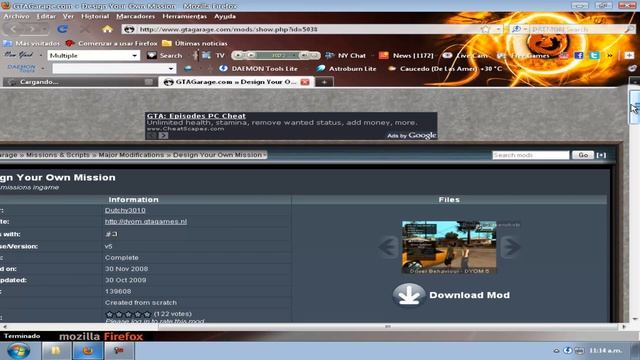This screenshot has width=640, height=360.
Task: Click the Major Modifications breadcrumb
Action: pos(131,155)
